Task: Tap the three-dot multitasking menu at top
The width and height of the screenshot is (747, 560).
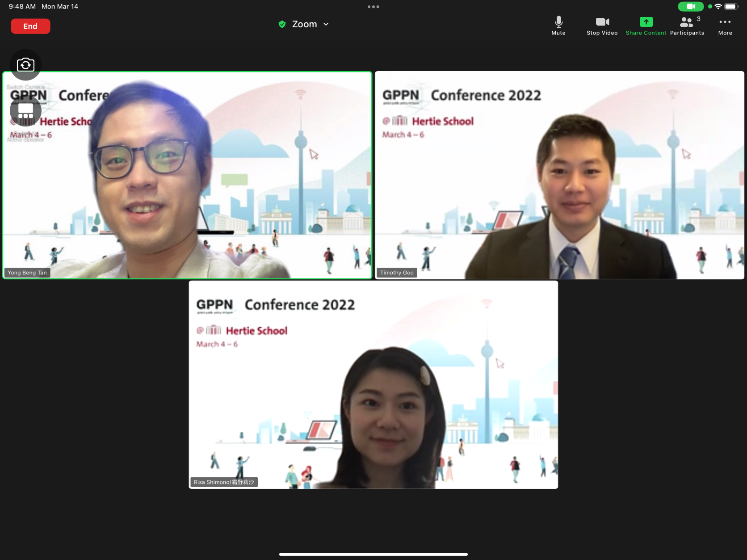Action: (x=373, y=7)
